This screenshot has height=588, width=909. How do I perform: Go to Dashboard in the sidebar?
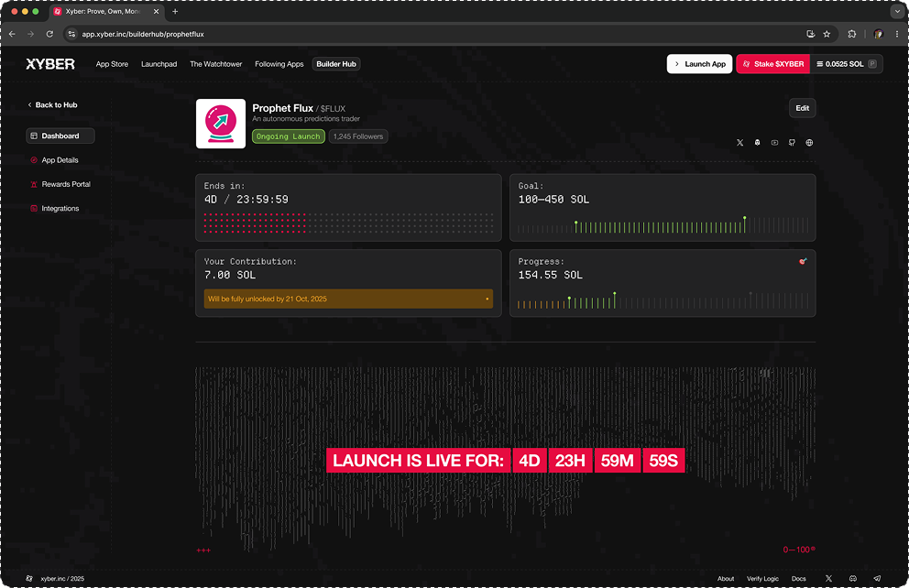pos(60,136)
